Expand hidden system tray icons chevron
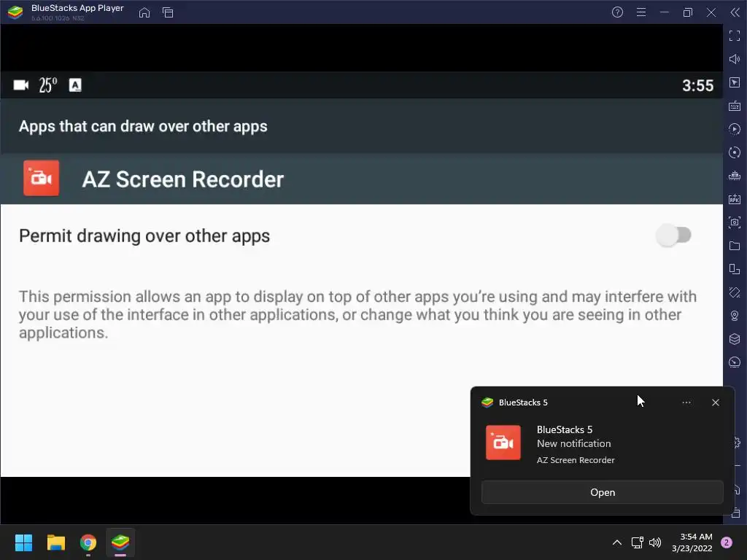747x560 pixels. [617, 542]
